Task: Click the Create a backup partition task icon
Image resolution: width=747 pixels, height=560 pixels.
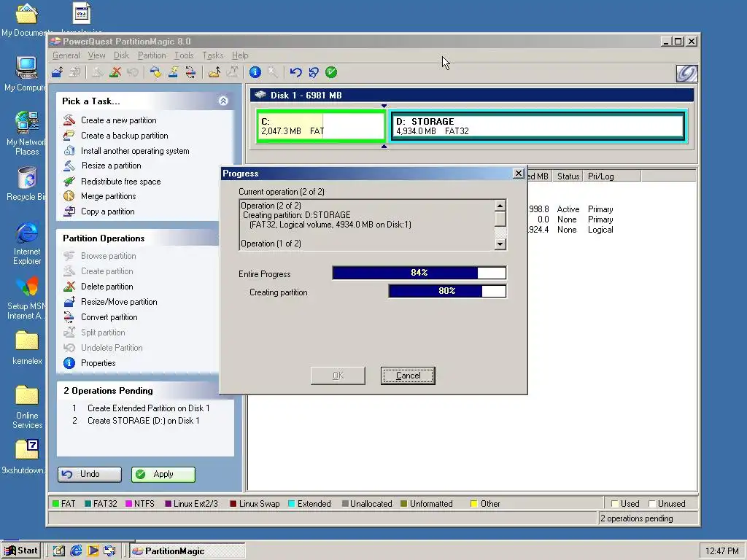Action: [x=69, y=135]
